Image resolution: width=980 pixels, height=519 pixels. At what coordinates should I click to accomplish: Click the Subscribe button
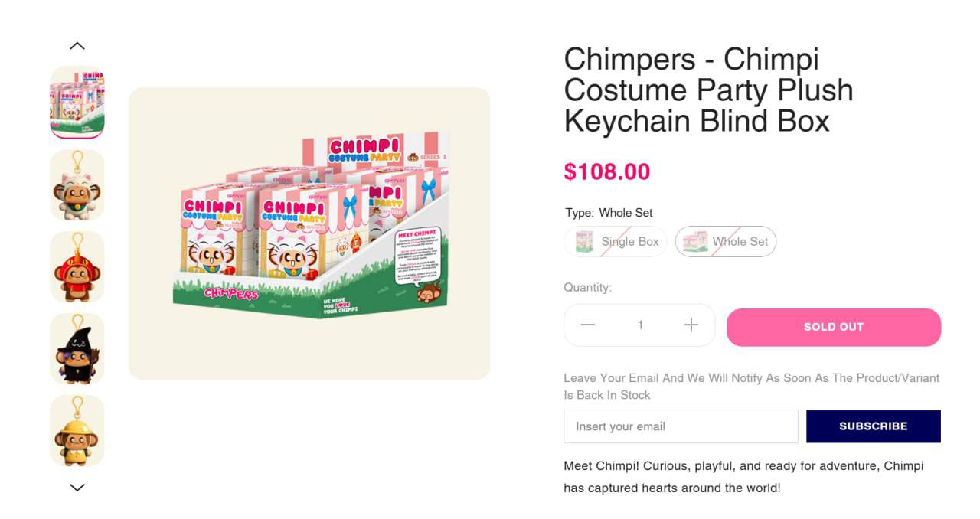pos(874,426)
